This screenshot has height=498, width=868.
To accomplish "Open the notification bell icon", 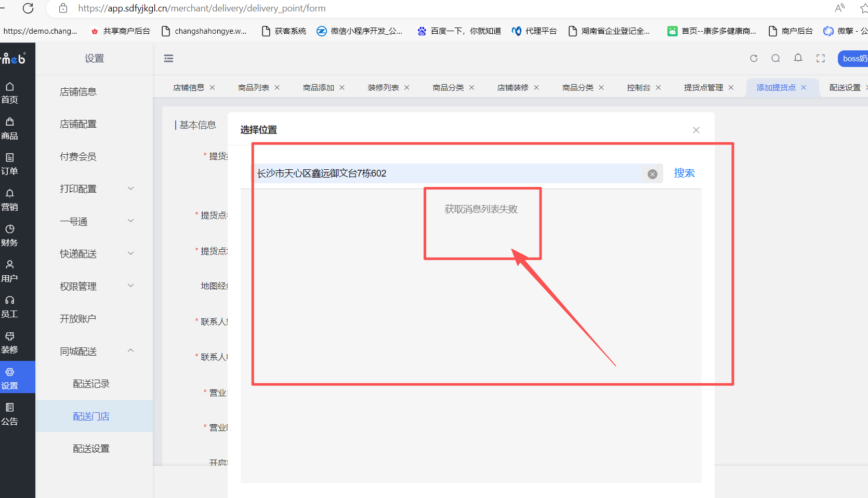I will [798, 58].
